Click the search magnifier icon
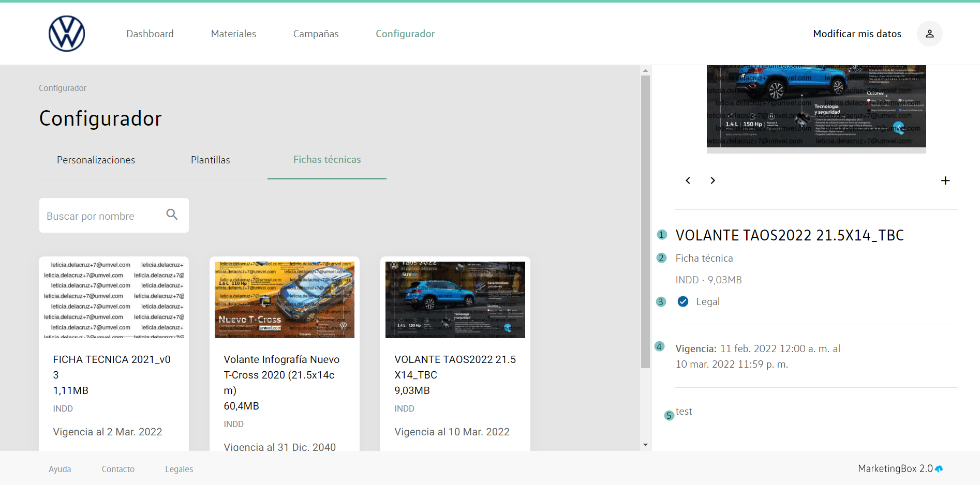This screenshot has height=485, width=980. [172, 215]
